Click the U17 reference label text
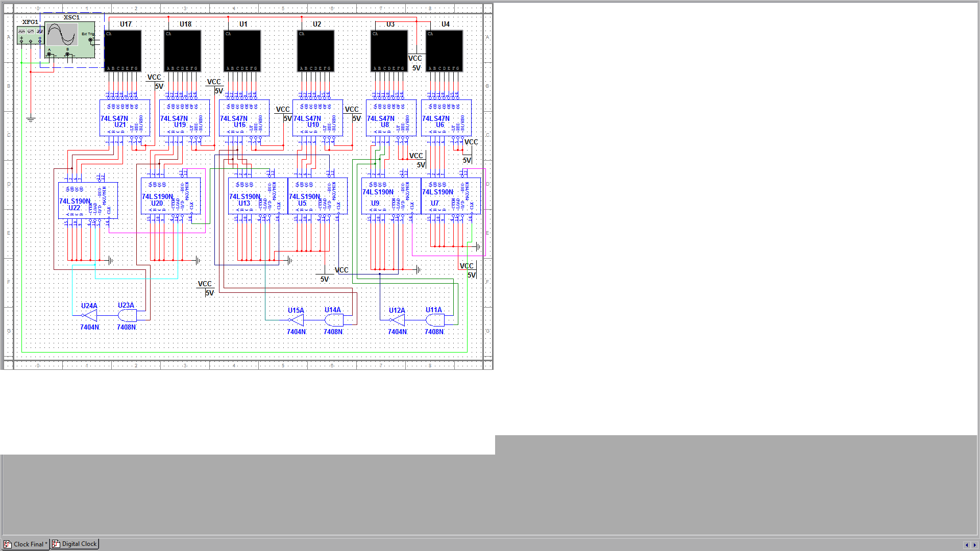Viewport: 980px width, 551px height. 126,24
